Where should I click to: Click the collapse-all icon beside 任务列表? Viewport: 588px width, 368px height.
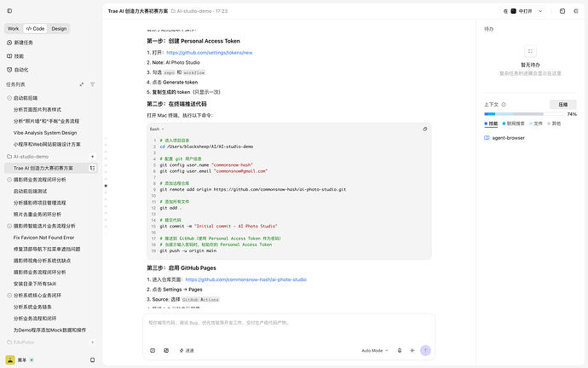click(x=81, y=84)
